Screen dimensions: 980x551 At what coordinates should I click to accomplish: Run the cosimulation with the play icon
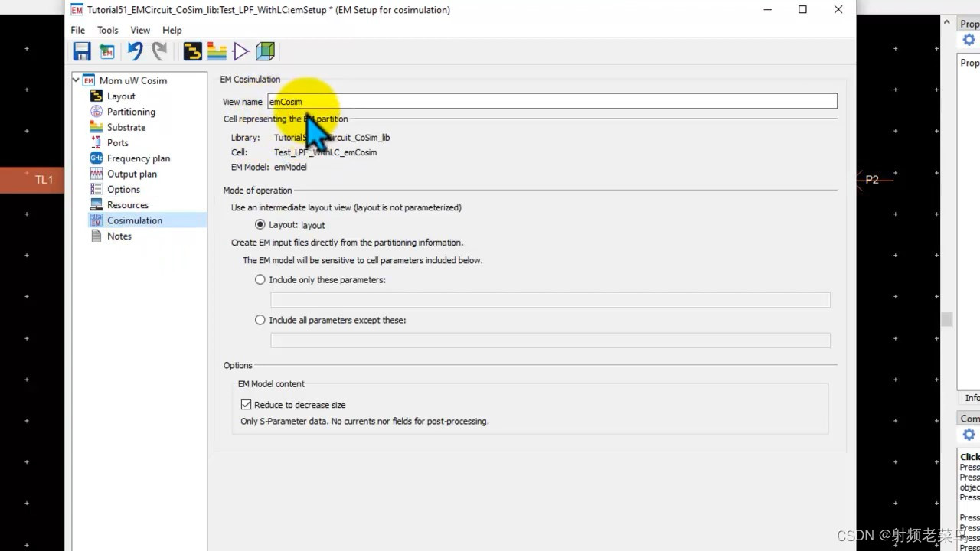(240, 51)
